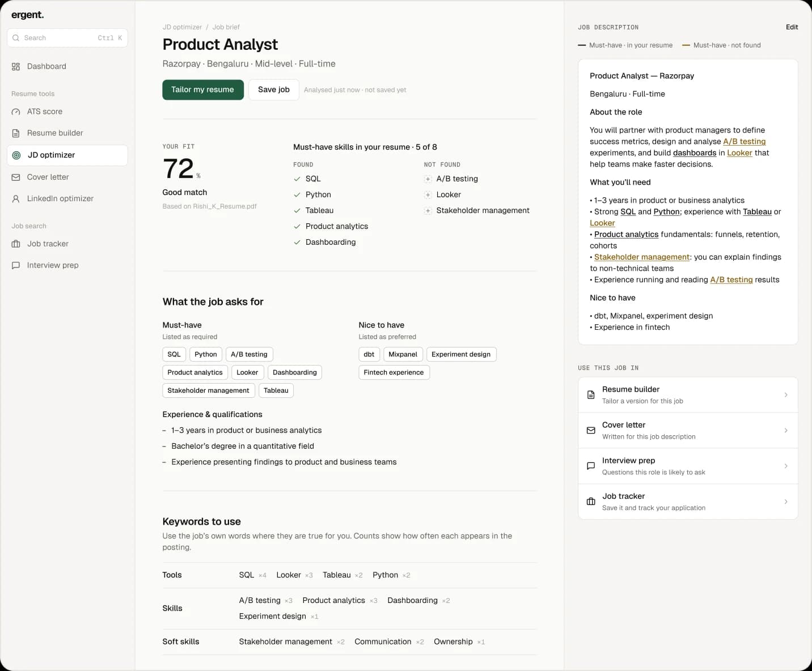Add the missing A/B testing skill via plus icon
Image resolution: width=812 pixels, height=671 pixels.
(x=428, y=179)
